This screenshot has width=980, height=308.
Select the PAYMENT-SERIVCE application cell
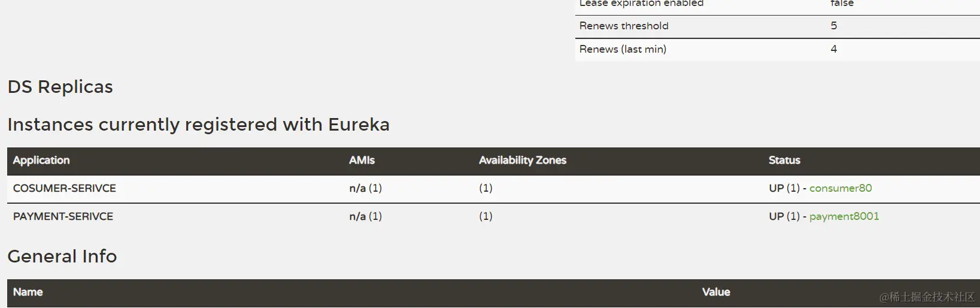[x=63, y=216]
